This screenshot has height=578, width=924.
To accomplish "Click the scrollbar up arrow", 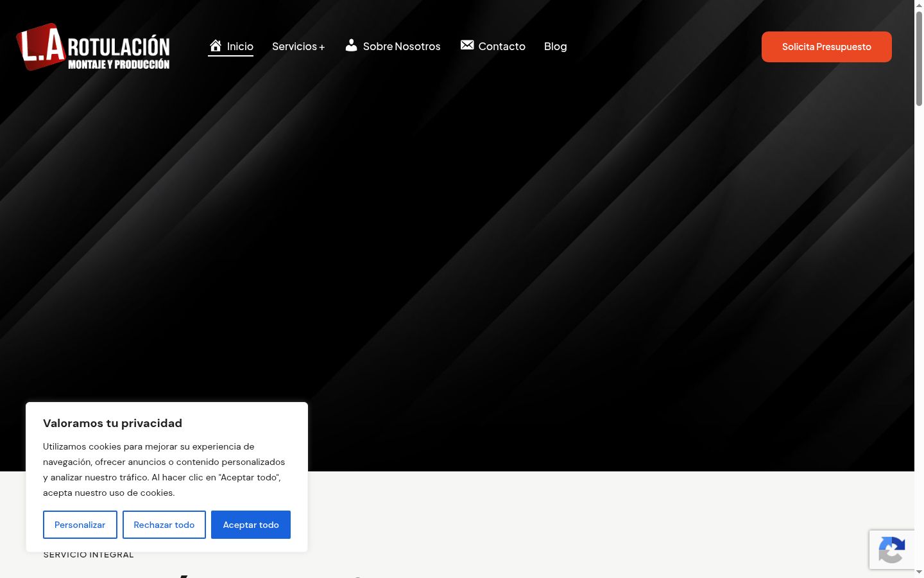I will [x=919, y=5].
